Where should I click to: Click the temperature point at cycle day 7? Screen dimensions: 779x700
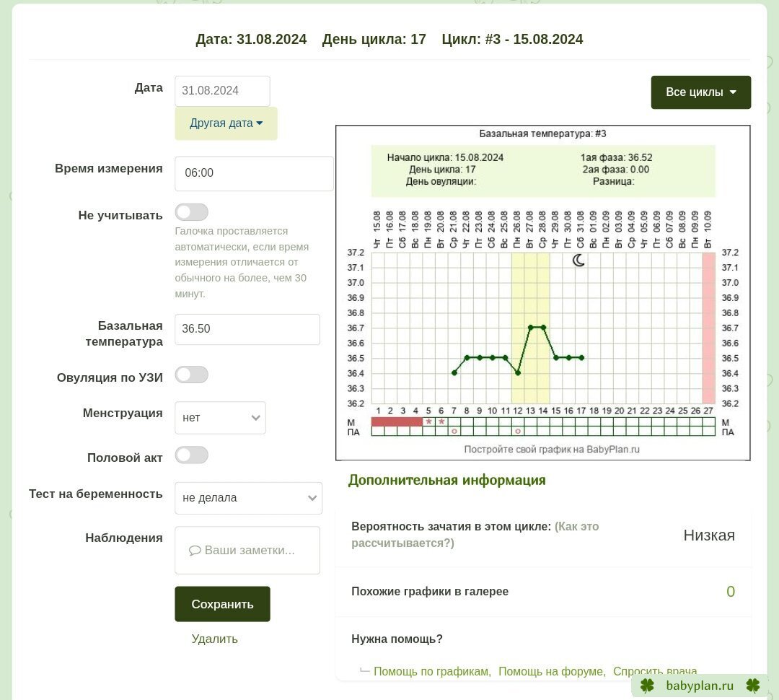coord(454,373)
